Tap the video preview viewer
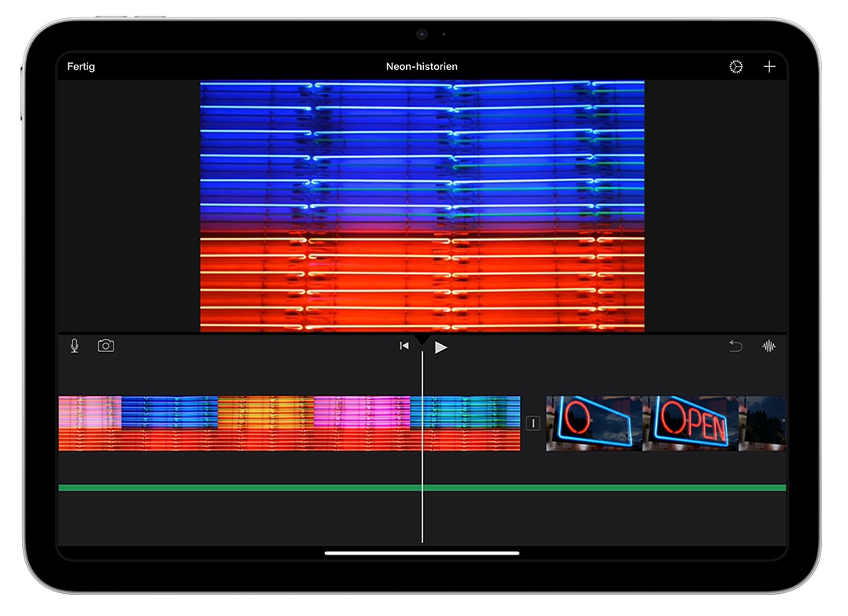The height and width of the screenshot is (616, 848). pyautogui.click(x=422, y=206)
